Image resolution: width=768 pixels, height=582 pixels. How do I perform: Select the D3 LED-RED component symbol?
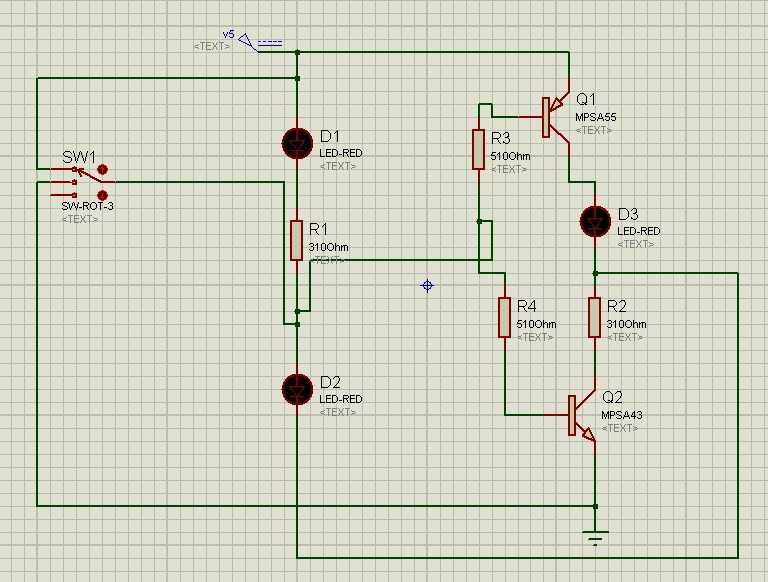point(595,221)
